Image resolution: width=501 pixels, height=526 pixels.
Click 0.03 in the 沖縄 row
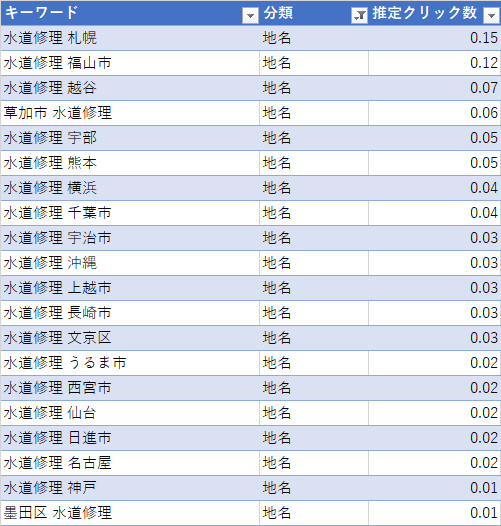[484, 263]
